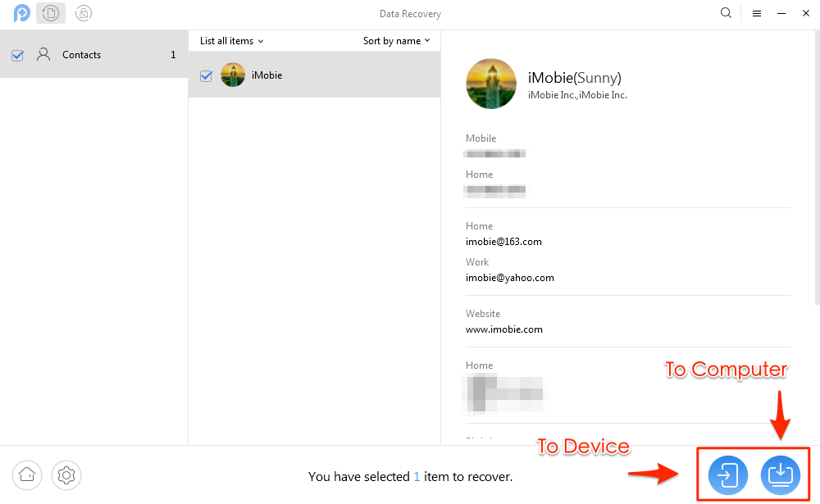Open the hamburger menu icon
The height and width of the screenshot is (504, 820).
(x=757, y=14)
